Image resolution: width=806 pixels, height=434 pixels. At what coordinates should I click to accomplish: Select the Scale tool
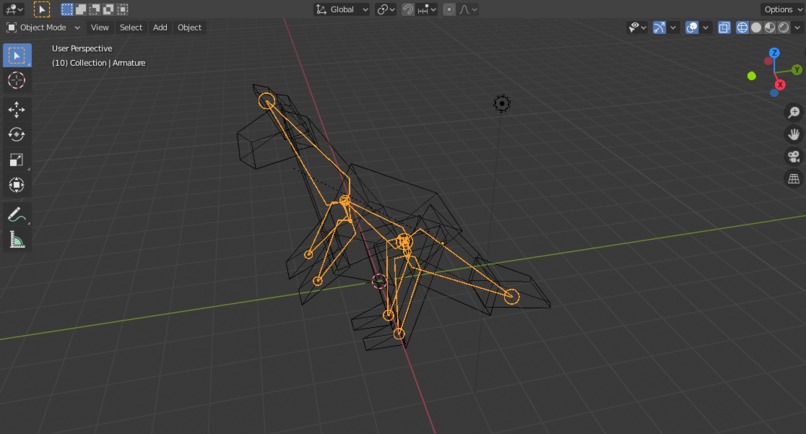tap(17, 160)
